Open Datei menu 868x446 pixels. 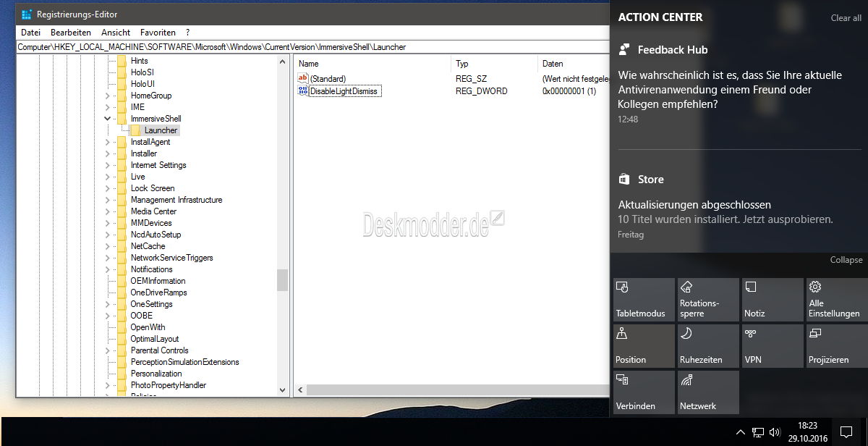coord(31,33)
